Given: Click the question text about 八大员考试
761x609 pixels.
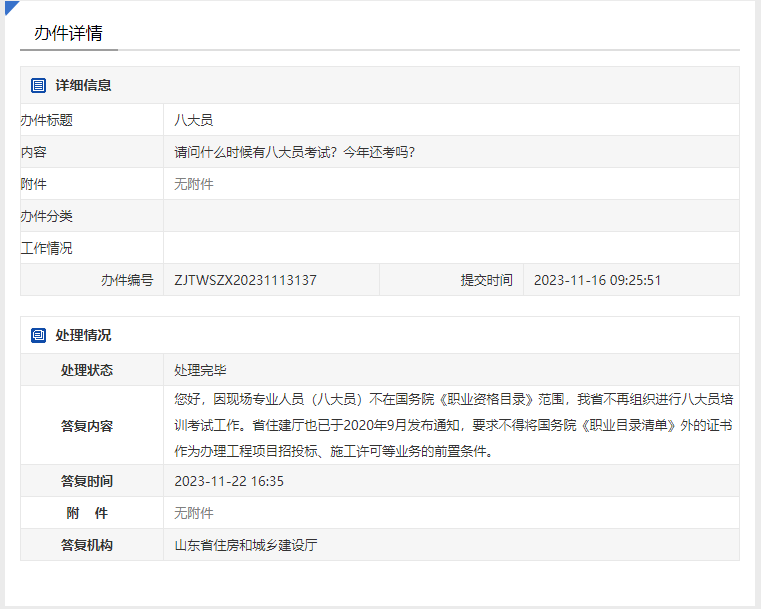Looking at the screenshot, I should [x=294, y=152].
